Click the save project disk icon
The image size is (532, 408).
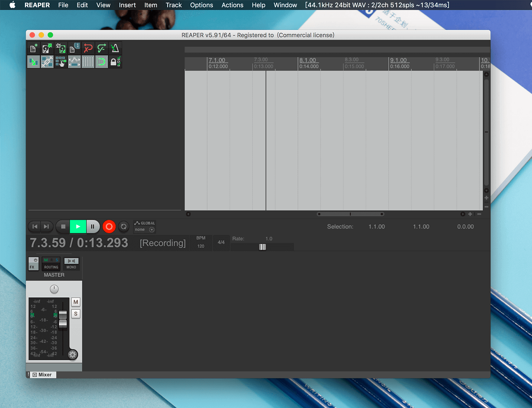pos(61,48)
